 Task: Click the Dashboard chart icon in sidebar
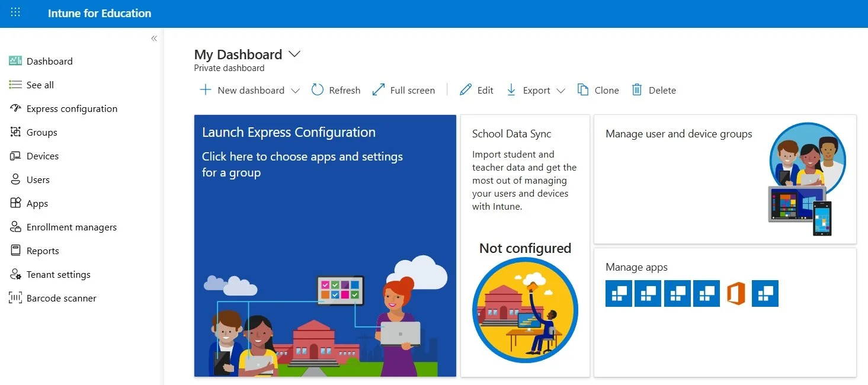point(15,61)
